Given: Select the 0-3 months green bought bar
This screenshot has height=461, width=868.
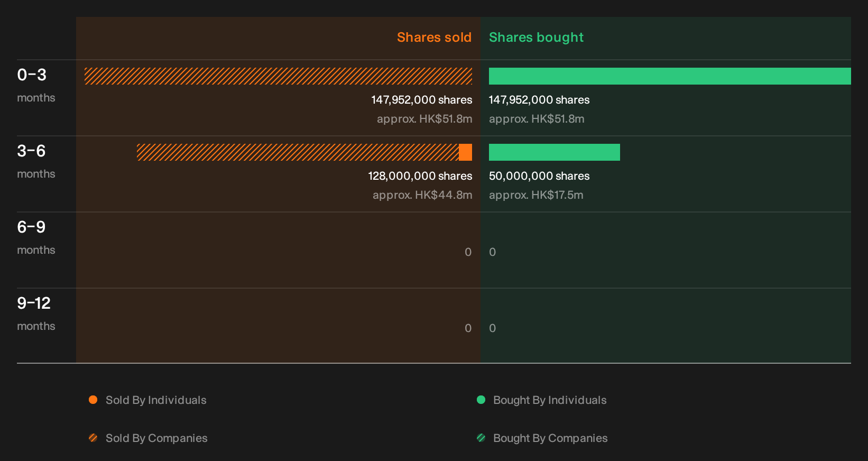Looking at the screenshot, I should click(x=670, y=76).
